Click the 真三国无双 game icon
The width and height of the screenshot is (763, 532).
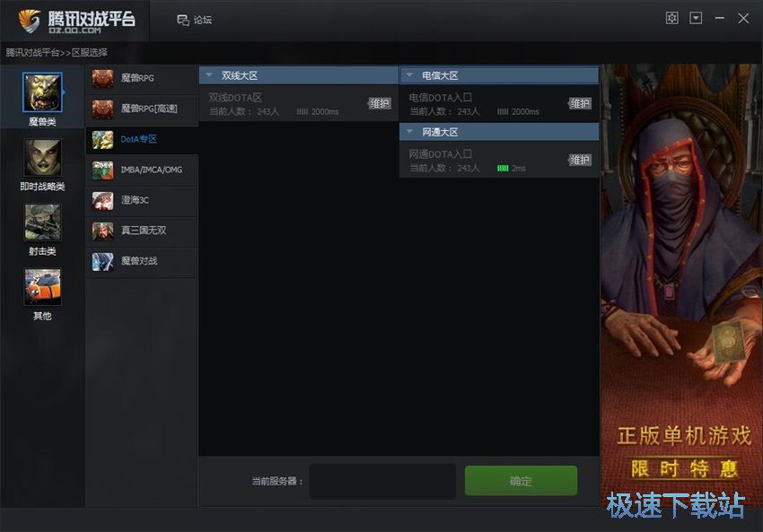point(102,231)
